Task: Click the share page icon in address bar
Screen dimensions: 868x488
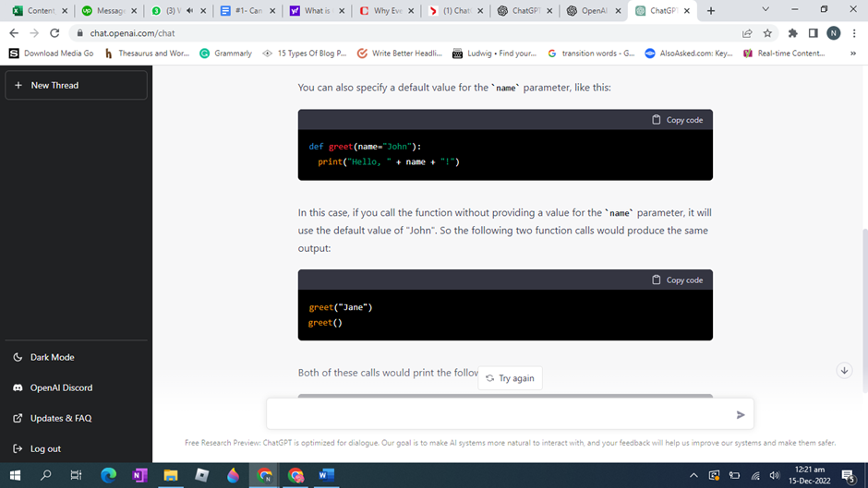Action: 747,33
